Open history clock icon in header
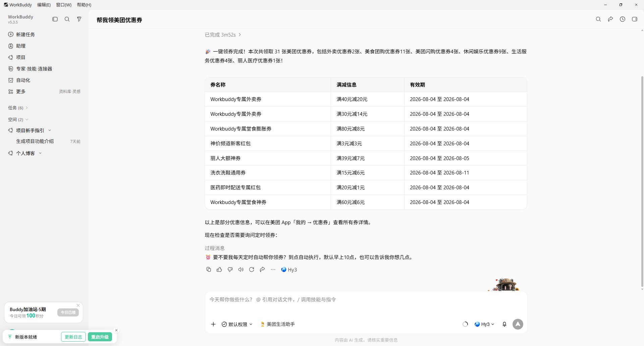This screenshot has width=644, height=346. [x=623, y=19]
